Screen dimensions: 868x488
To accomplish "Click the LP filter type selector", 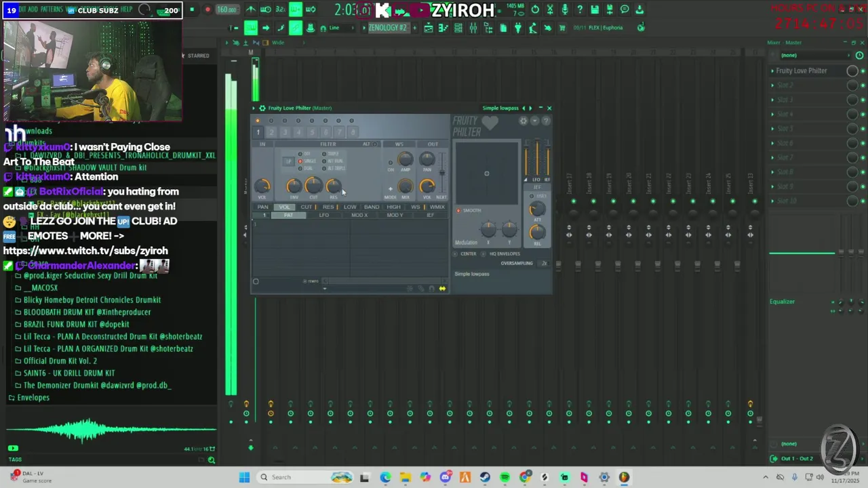I will point(289,161).
